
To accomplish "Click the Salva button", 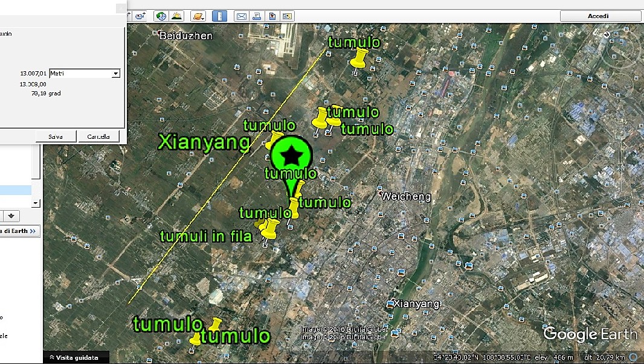I will click(56, 136).
